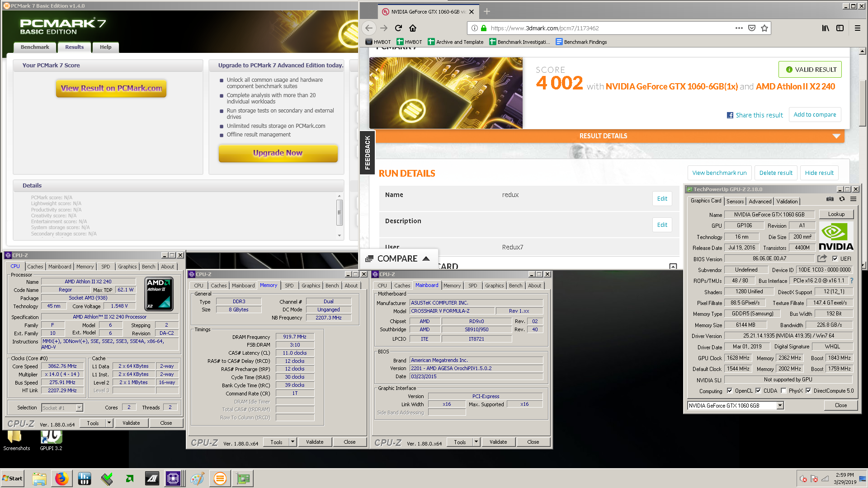Open Firefox library icon

[x=826, y=28]
